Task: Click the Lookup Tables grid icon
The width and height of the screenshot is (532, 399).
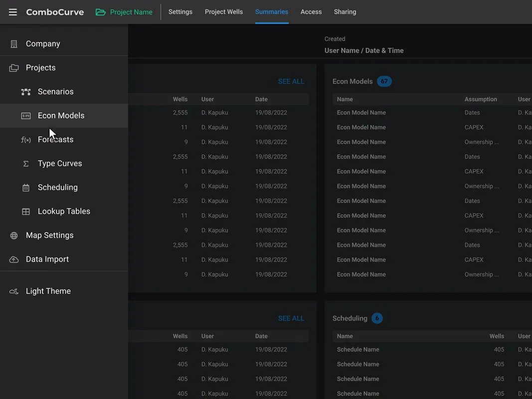Action: point(26,211)
